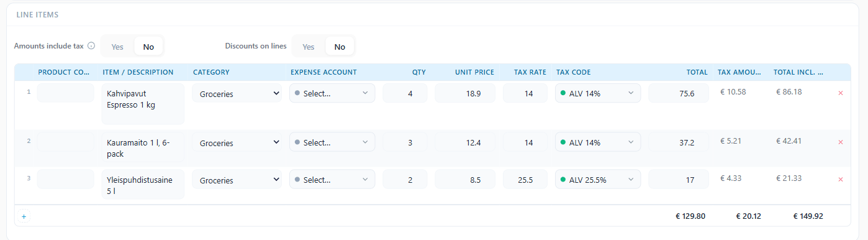Click the unit price field showing 8.5
The width and height of the screenshot is (868, 240).
pyautogui.click(x=465, y=180)
